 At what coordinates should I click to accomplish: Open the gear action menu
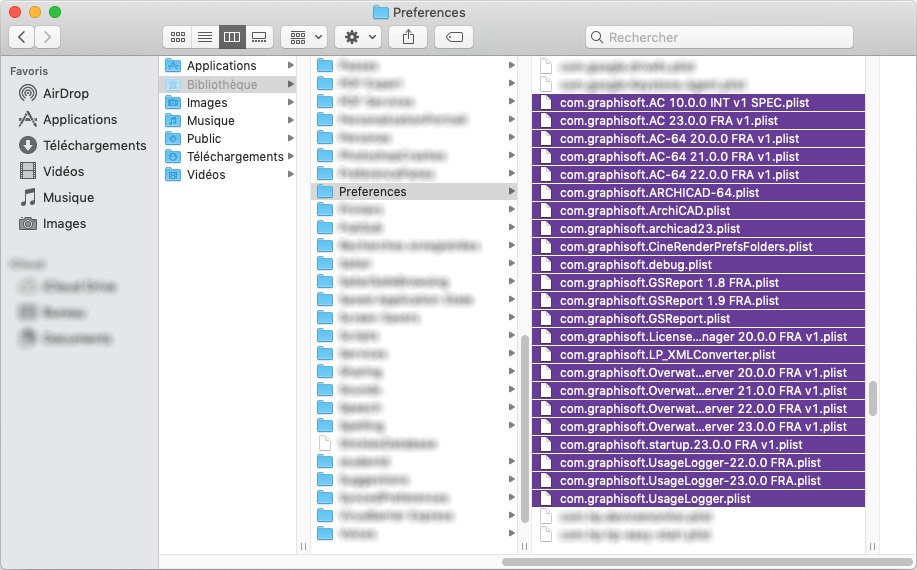358,37
